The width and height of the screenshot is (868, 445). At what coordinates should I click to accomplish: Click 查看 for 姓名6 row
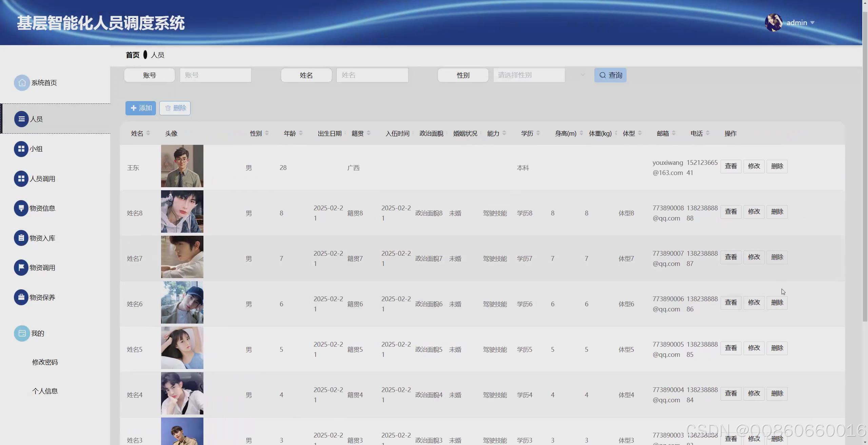(731, 303)
